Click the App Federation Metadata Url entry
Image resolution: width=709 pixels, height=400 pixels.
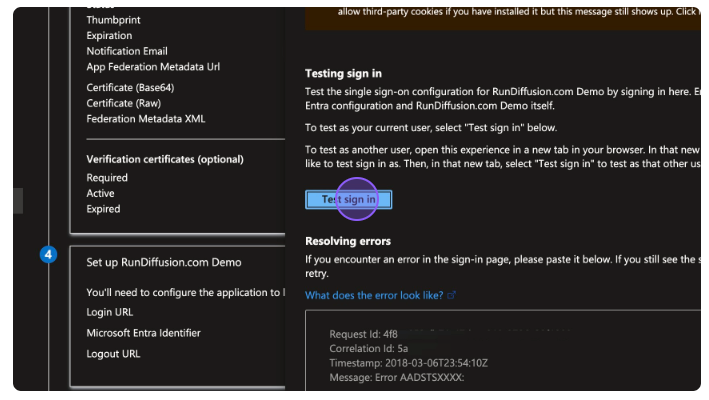coord(153,67)
